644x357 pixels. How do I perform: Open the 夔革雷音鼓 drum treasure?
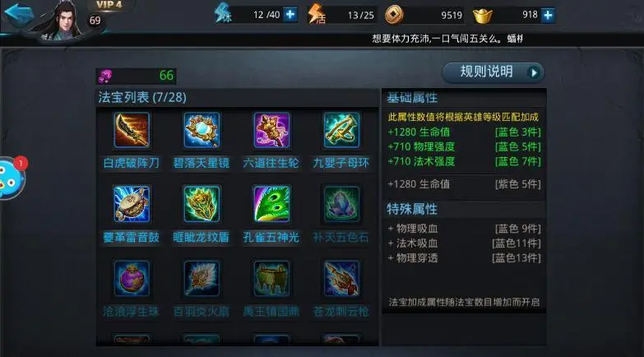point(132,204)
